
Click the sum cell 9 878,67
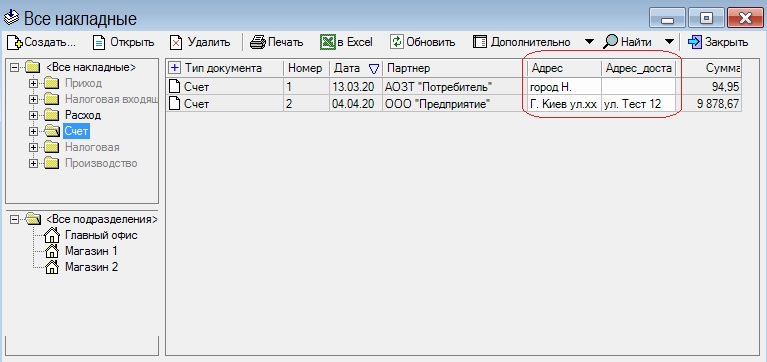coord(710,104)
